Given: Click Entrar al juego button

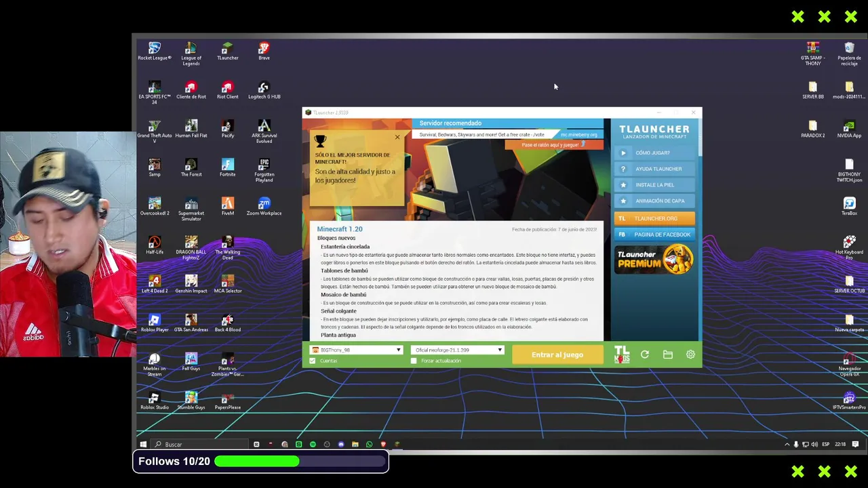Looking at the screenshot, I should click(x=557, y=354).
